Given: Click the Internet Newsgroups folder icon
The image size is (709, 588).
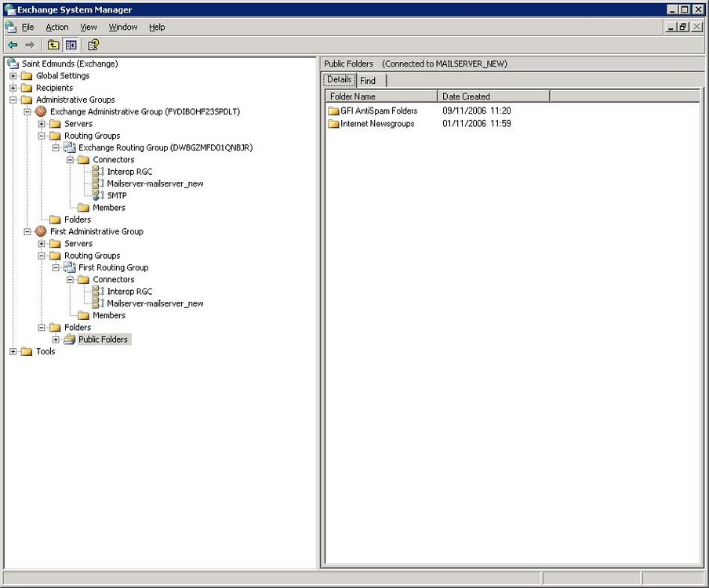Looking at the screenshot, I should coord(333,123).
